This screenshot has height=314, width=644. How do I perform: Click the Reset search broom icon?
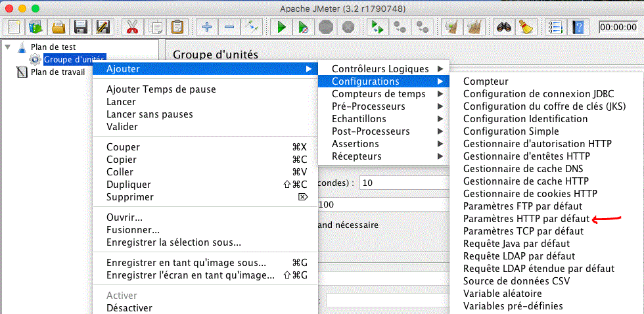click(x=525, y=28)
